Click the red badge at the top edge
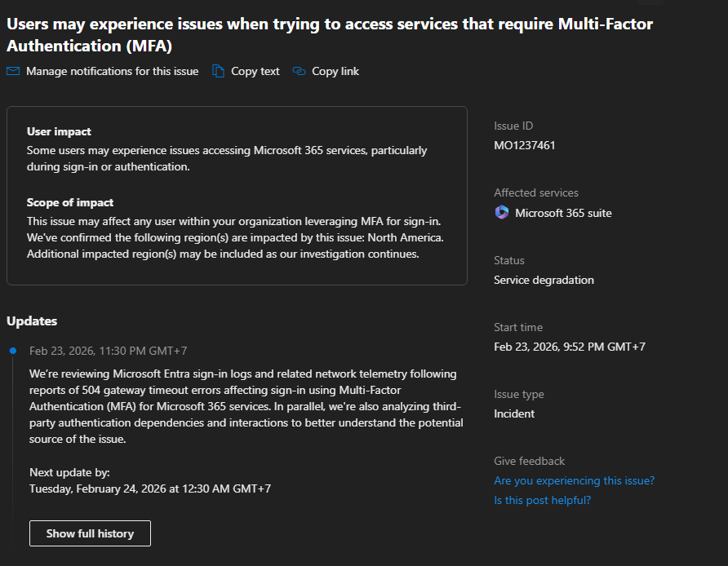The image size is (728, 566). point(650,3)
